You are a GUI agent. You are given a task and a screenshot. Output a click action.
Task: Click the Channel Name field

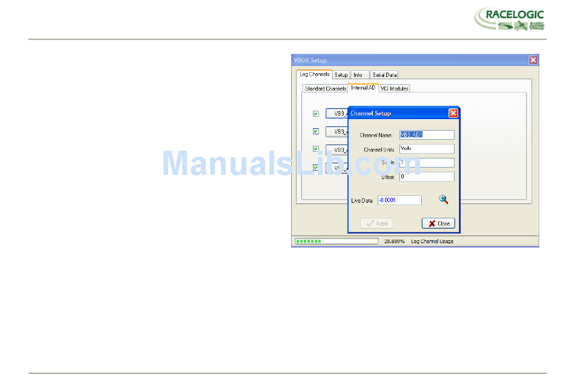(427, 135)
